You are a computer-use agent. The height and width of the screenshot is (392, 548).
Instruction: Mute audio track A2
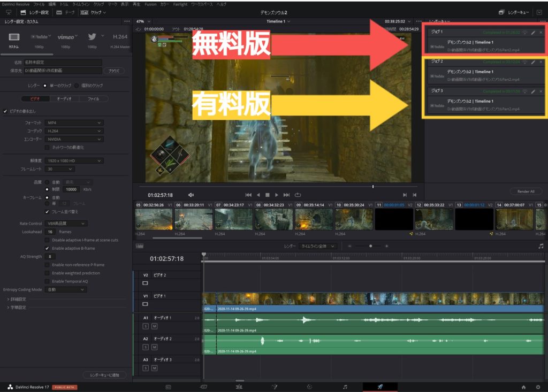(154, 347)
